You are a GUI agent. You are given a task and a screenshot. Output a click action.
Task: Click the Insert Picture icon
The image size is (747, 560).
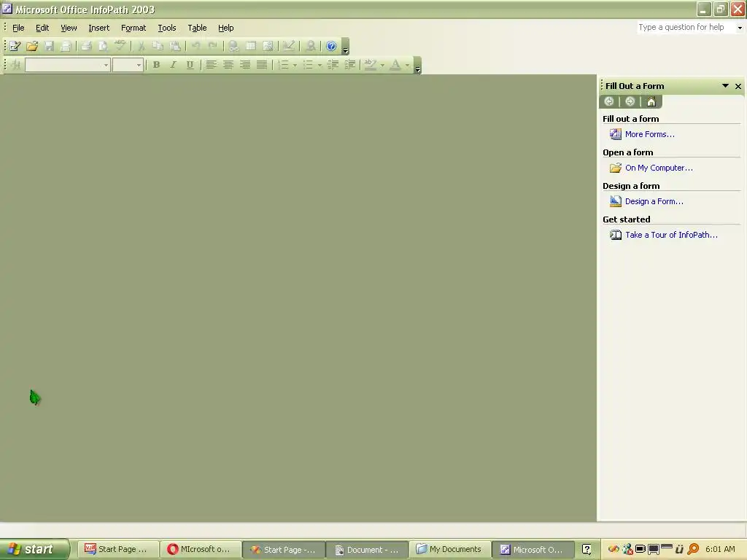tap(268, 46)
